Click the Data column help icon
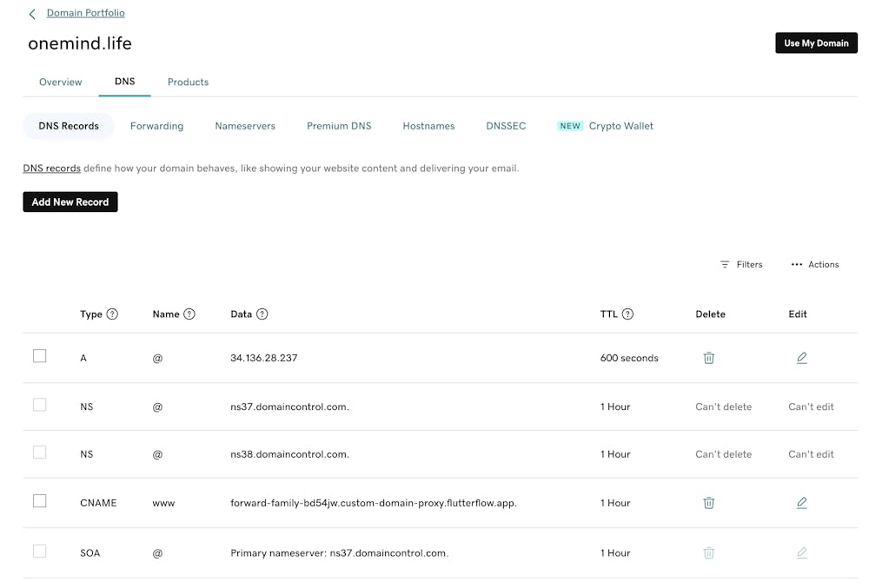The height and width of the screenshot is (588, 869). click(x=262, y=314)
